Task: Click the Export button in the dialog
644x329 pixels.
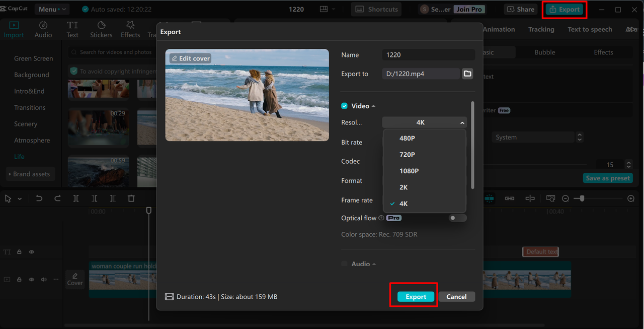Action: (x=416, y=297)
